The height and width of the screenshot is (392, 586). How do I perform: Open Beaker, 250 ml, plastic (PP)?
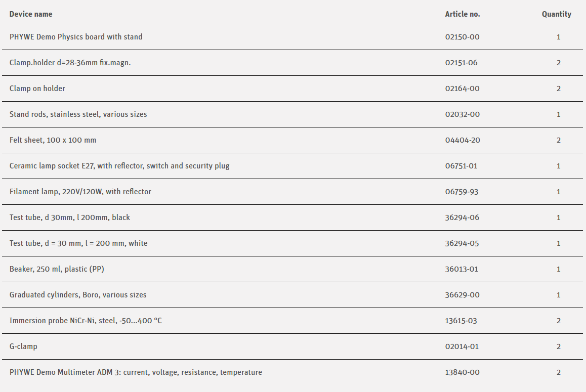pyautogui.click(x=57, y=269)
